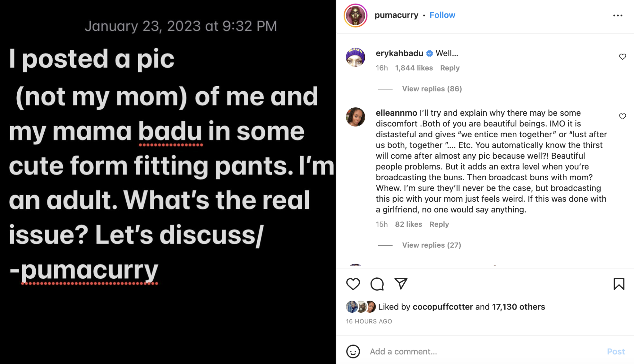Click the 1,844 likes count on erykahbadu's comment
This screenshot has width=634, height=364.
(x=414, y=68)
